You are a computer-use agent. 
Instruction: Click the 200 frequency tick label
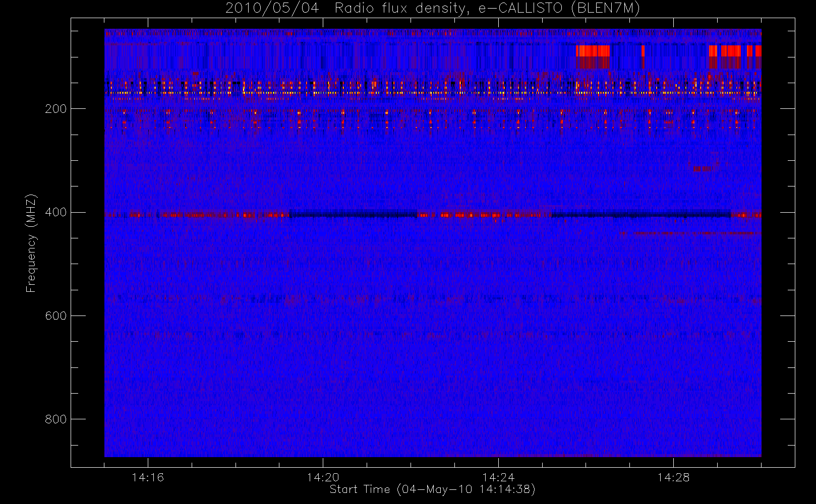pos(55,109)
